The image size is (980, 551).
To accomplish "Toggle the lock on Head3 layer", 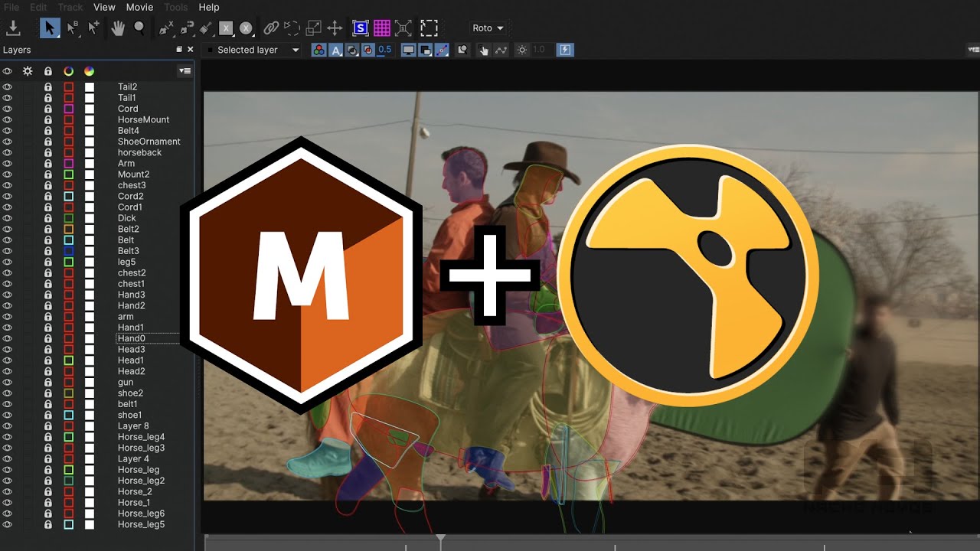I will pos(47,350).
